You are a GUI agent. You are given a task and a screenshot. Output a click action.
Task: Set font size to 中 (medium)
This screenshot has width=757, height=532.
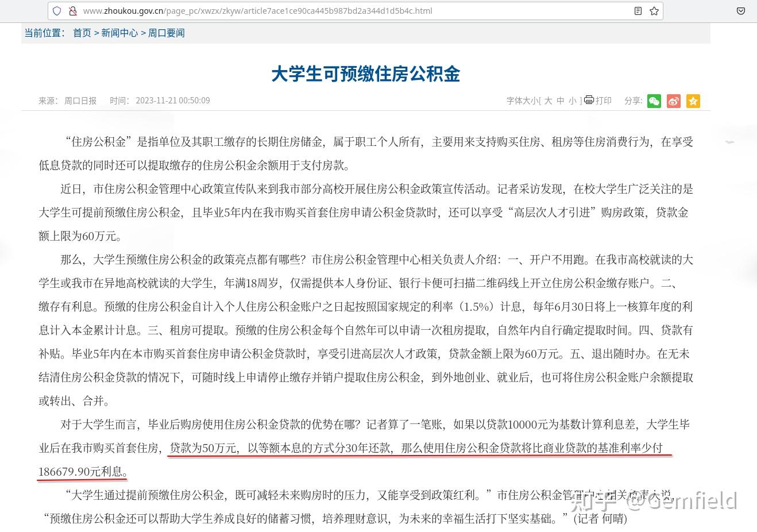click(x=561, y=101)
